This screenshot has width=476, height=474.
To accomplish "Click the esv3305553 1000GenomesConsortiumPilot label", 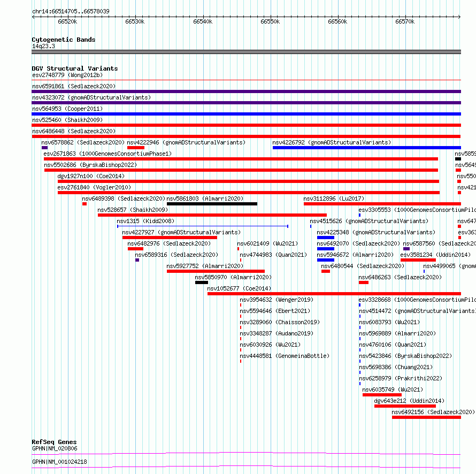I will click(x=417, y=210).
